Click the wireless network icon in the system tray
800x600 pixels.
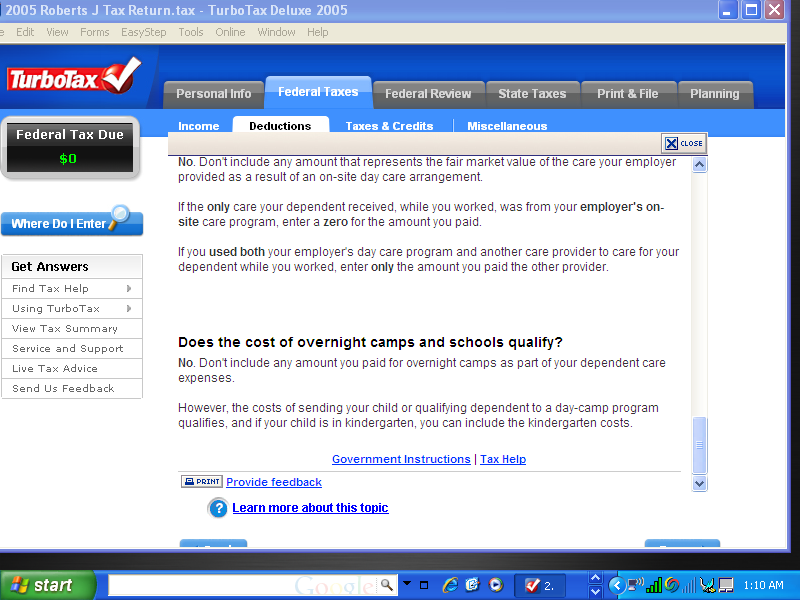636,585
